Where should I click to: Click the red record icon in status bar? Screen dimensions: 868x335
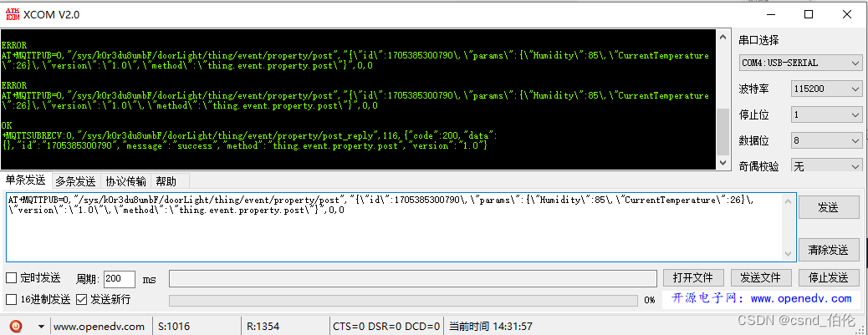[17, 326]
